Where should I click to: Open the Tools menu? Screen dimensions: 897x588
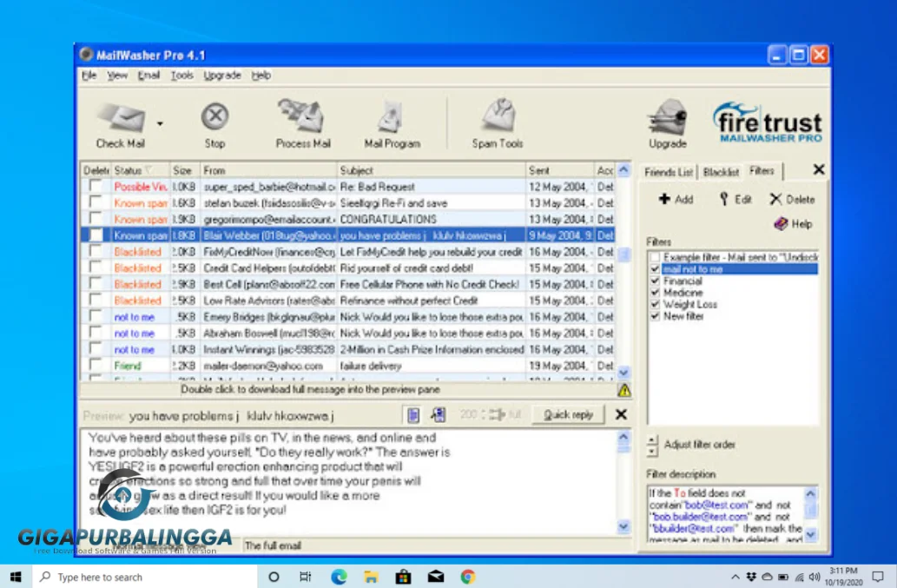[x=181, y=75]
